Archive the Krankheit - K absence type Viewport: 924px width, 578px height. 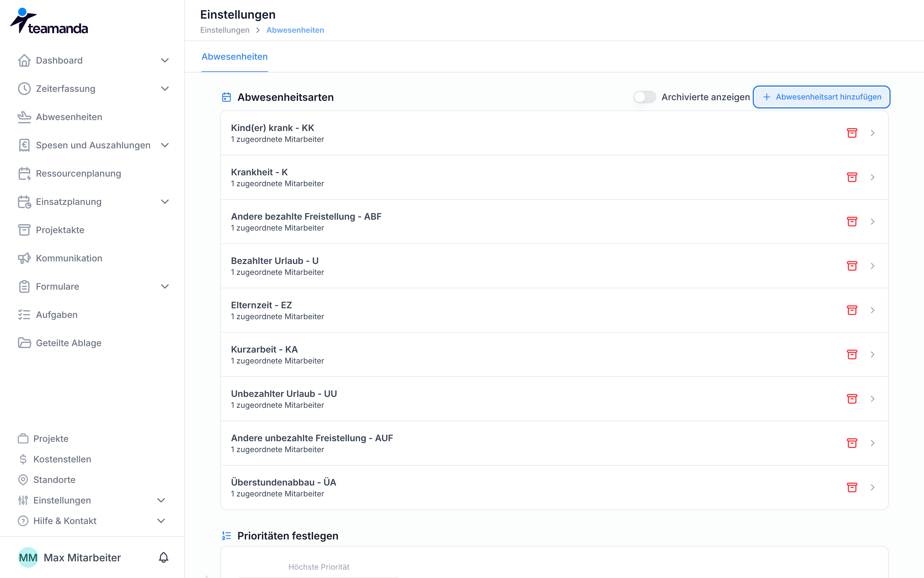852,177
